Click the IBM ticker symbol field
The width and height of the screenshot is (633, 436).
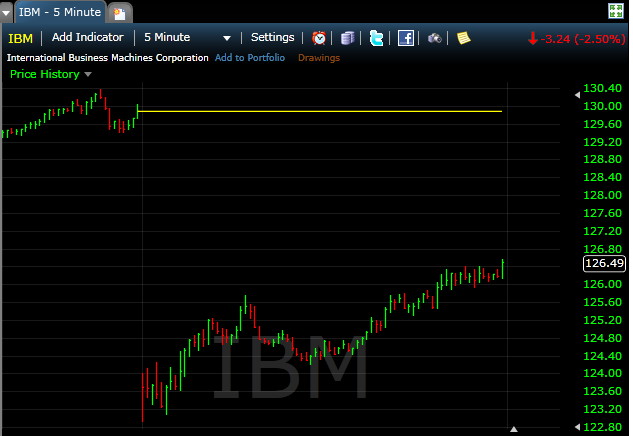click(20, 38)
